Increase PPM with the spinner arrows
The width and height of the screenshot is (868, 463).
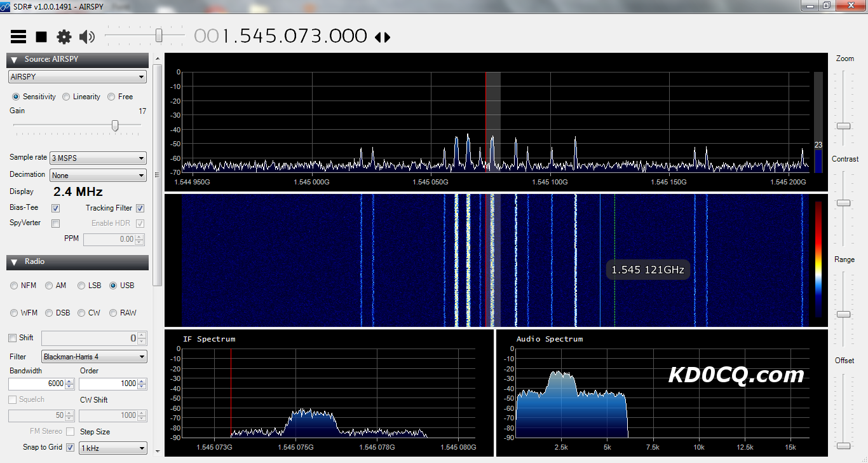[140, 237]
